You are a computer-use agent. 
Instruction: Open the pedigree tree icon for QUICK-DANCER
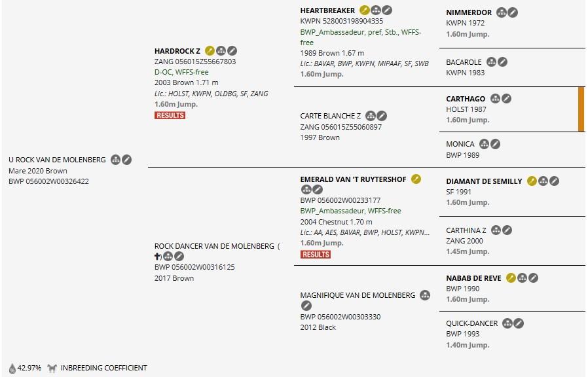507,323
